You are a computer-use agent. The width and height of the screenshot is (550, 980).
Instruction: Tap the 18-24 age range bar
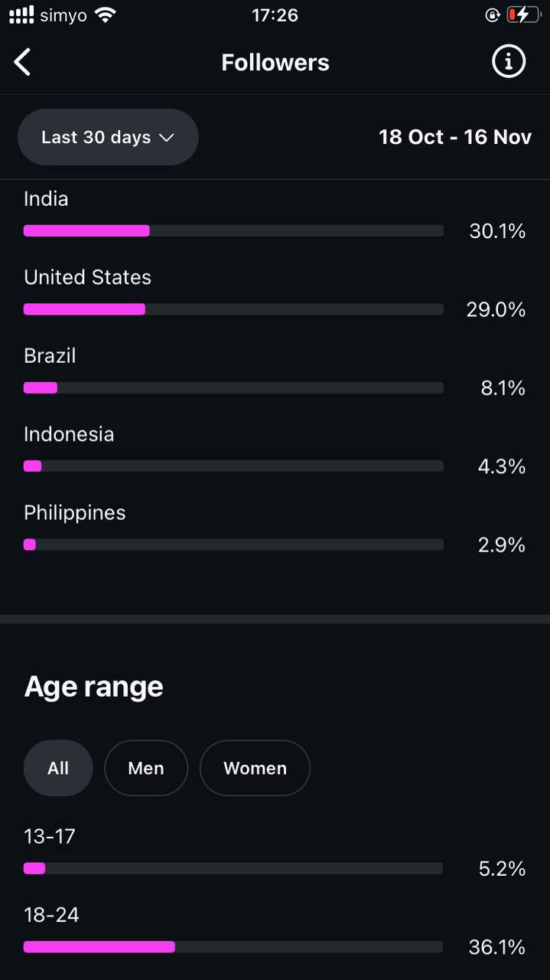click(x=233, y=947)
